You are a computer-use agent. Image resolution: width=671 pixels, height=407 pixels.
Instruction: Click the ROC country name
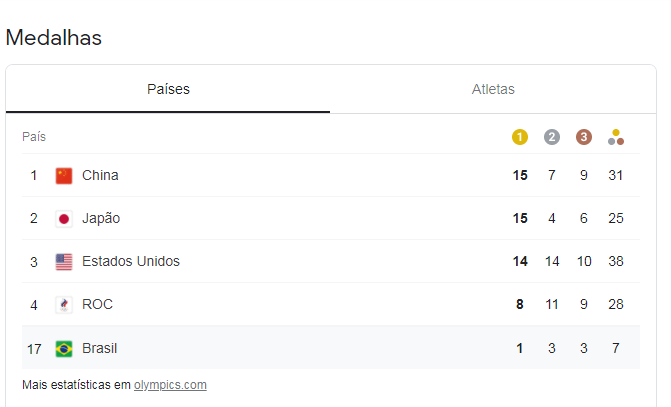tap(97, 305)
